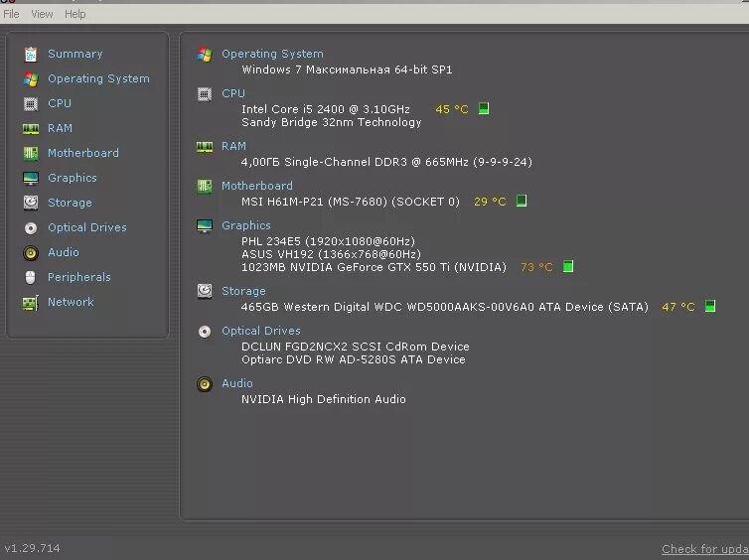Click the Optical Drives heading in main panel

point(261,331)
